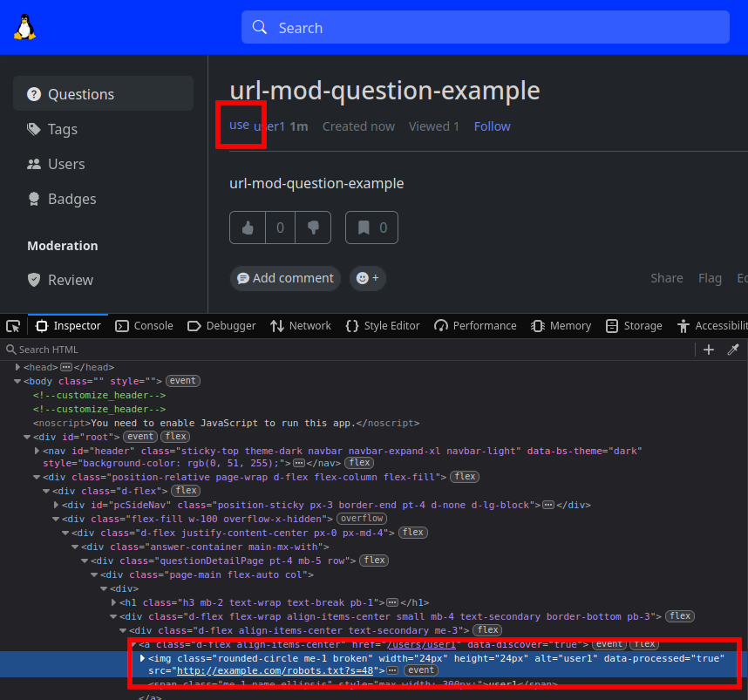Focus the Search HTML field
The image size is (748, 700).
coord(348,350)
